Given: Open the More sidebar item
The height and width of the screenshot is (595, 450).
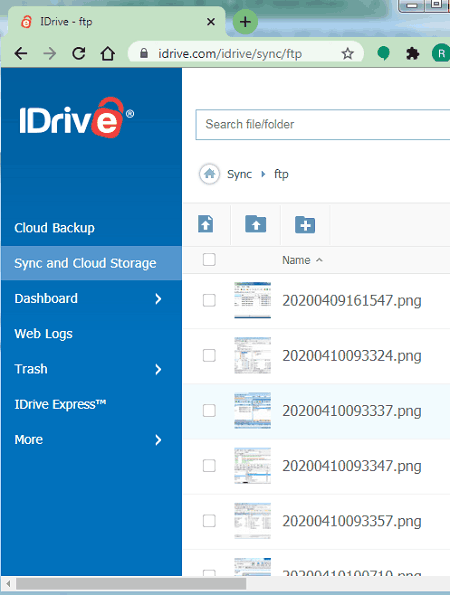Looking at the screenshot, I should coord(28,439).
